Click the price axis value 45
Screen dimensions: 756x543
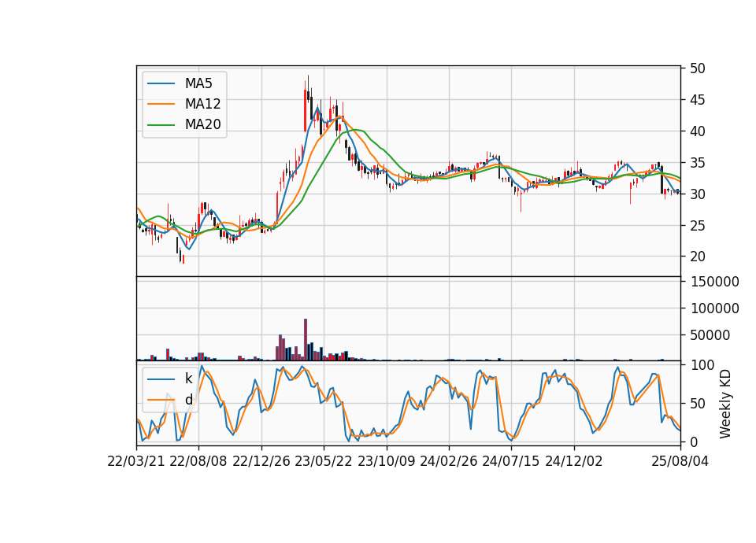click(x=697, y=100)
